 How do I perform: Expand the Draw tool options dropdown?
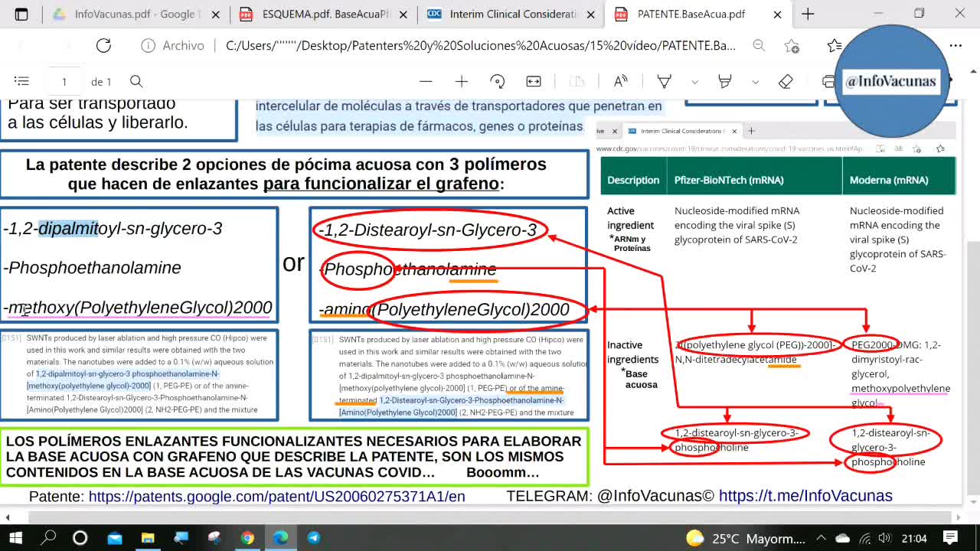[x=694, y=82]
